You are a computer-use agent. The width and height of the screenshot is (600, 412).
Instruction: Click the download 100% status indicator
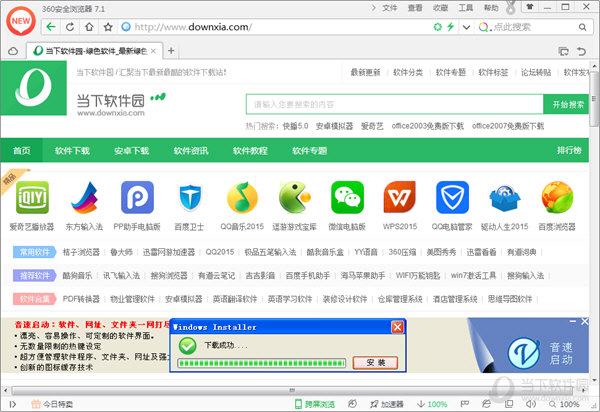tap(432, 404)
